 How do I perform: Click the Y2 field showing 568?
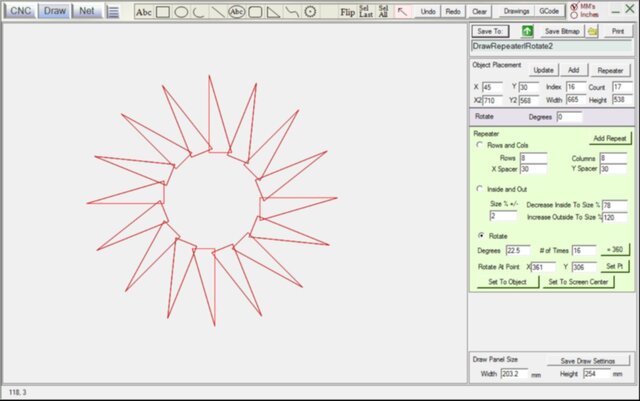click(x=529, y=100)
